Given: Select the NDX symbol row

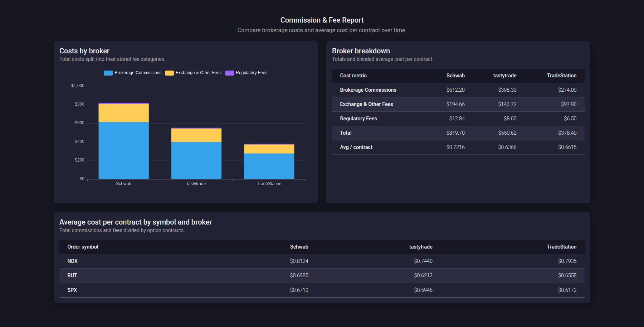Looking at the screenshot, I should [x=322, y=261].
